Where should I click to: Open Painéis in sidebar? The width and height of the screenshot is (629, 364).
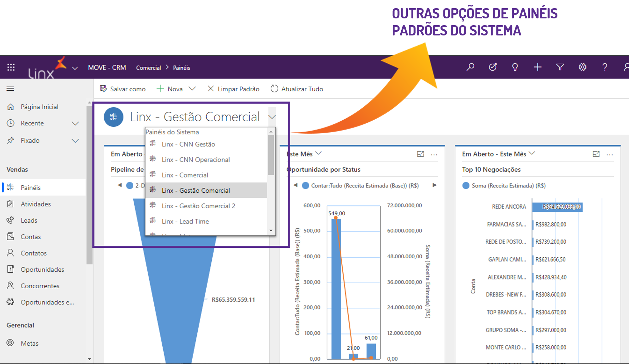pos(43,187)
